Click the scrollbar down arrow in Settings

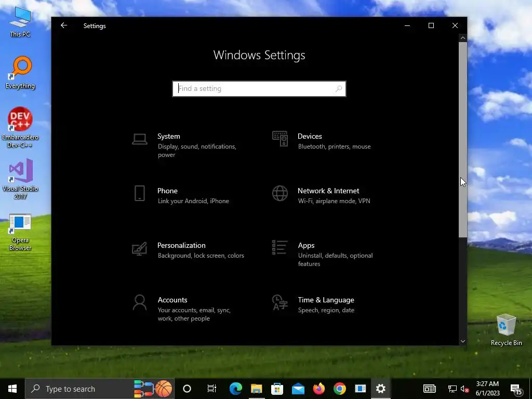463,341
